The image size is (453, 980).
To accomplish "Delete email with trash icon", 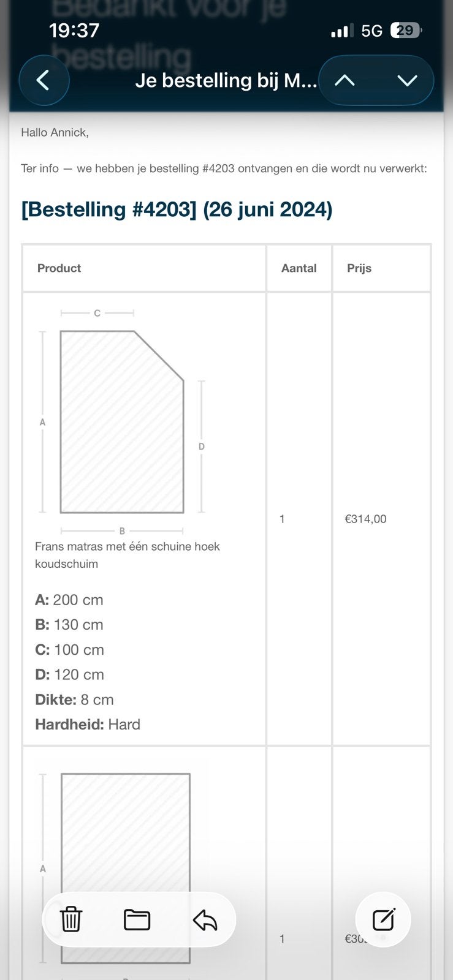I will click(x=71, y=919).
